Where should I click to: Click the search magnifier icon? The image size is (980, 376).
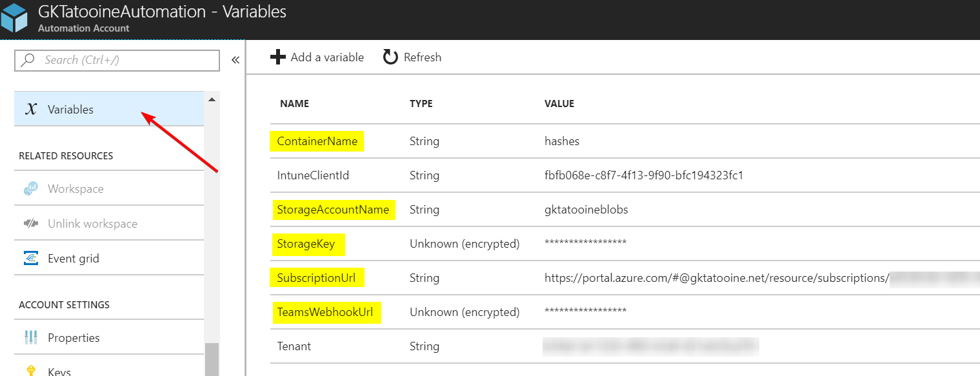coord(26,60)
